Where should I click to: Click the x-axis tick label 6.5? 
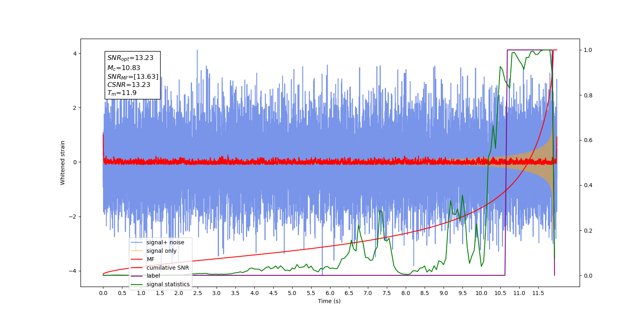tap(349, 293)
